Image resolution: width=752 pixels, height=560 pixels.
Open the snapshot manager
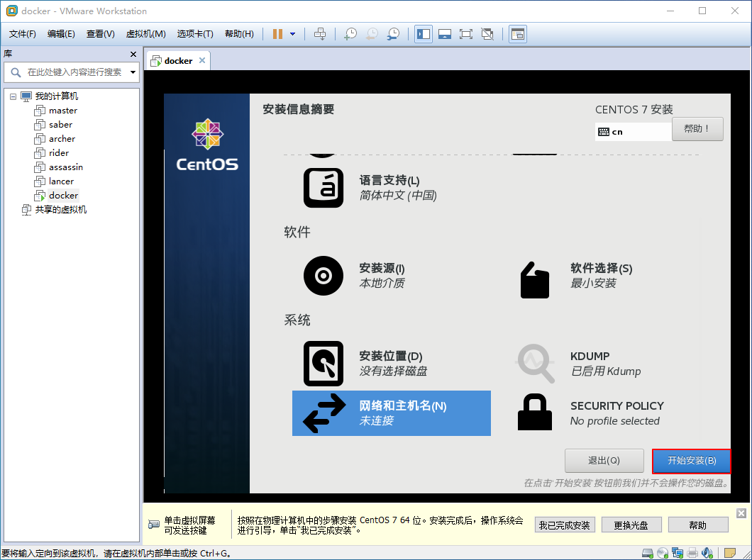tap(392, 33)
